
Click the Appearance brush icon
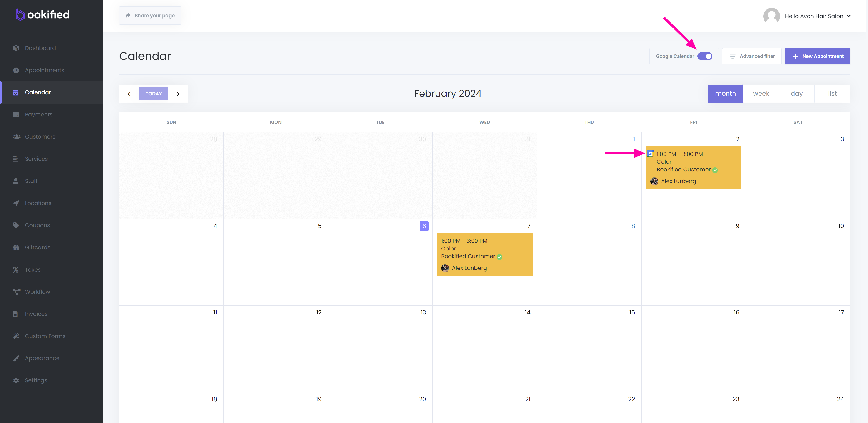(16, 358)
